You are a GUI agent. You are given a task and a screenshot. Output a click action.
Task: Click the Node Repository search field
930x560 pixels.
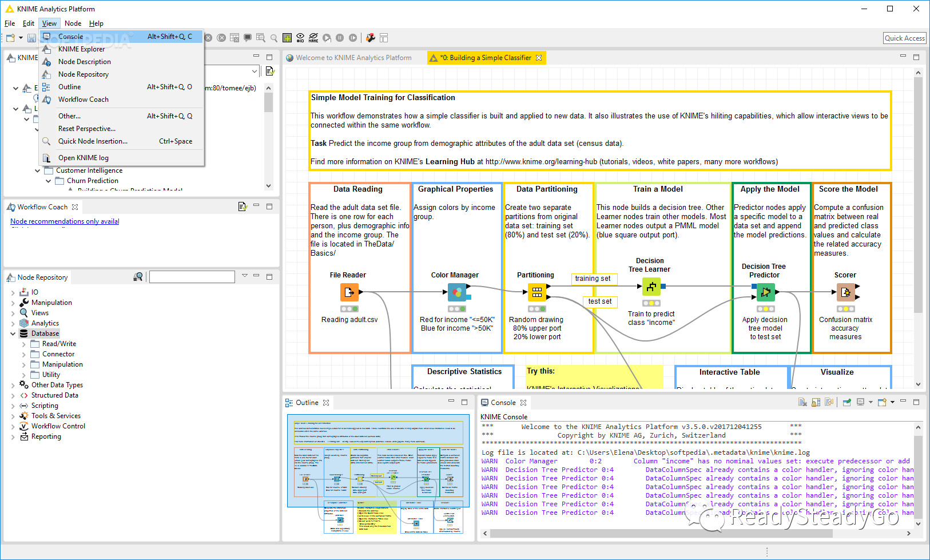click(192, 277)
